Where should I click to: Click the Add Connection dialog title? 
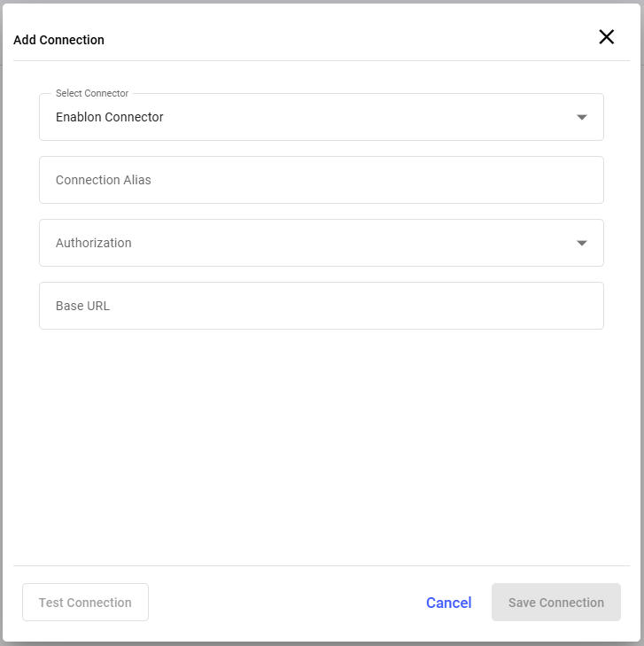tap(59, 40)
